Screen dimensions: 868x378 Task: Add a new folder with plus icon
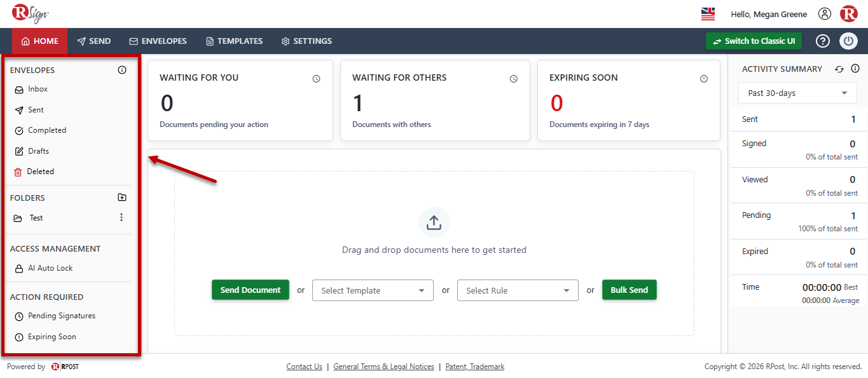pos(122,198)
